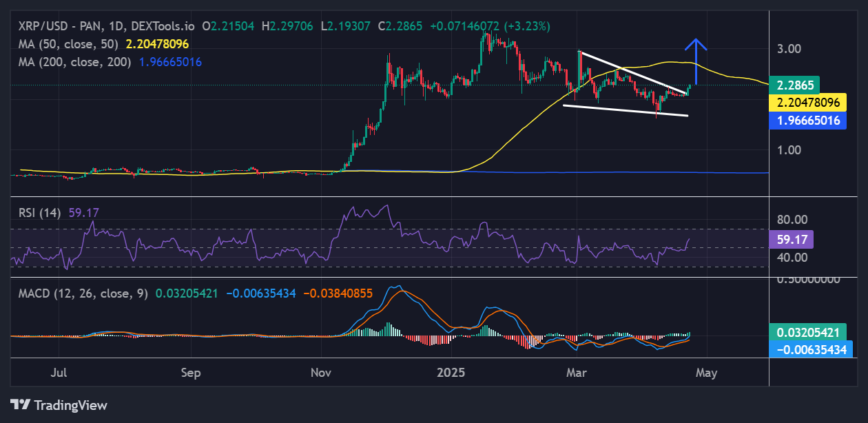
Task: Click the Nov date on time axis
Action: pos(322,373)
